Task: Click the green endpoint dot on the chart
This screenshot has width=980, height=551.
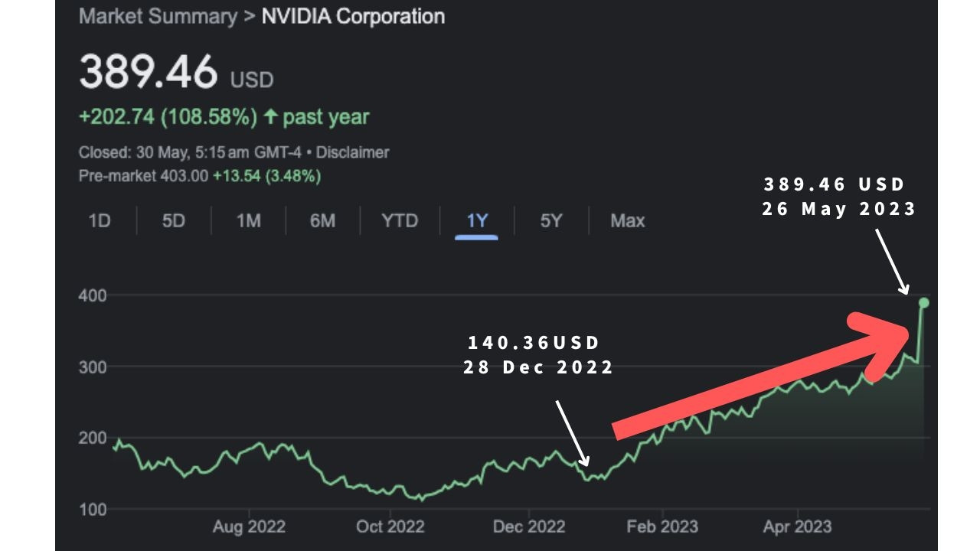Action: tap(923, 303)
